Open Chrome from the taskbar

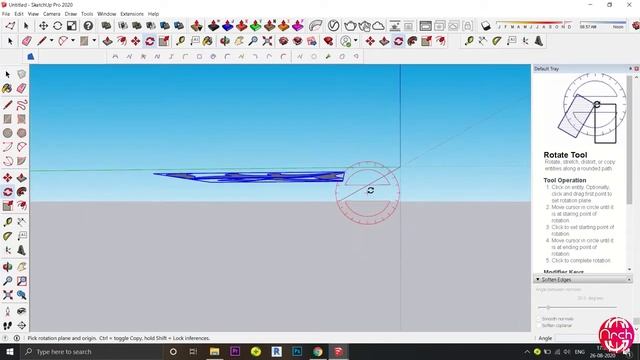318,352
